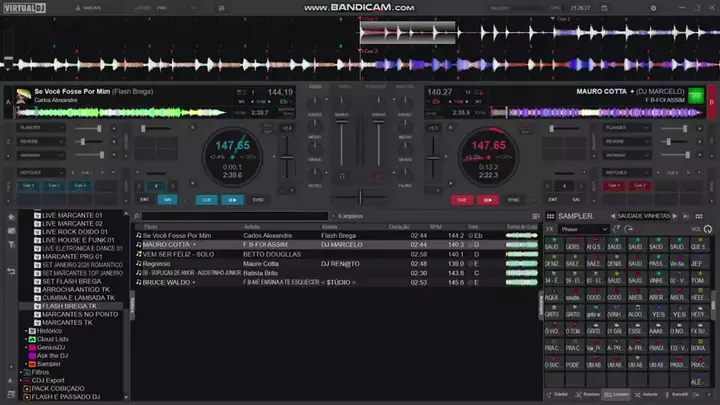The height and width of the screenshot is (405, 720).
Task: Toggle the left deck loop ENT button
Action: 144,199
